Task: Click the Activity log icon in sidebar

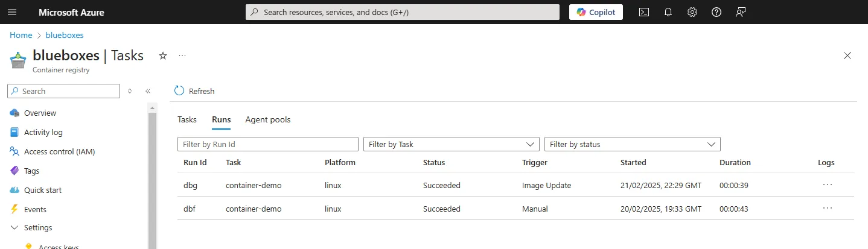Action: 14,132
